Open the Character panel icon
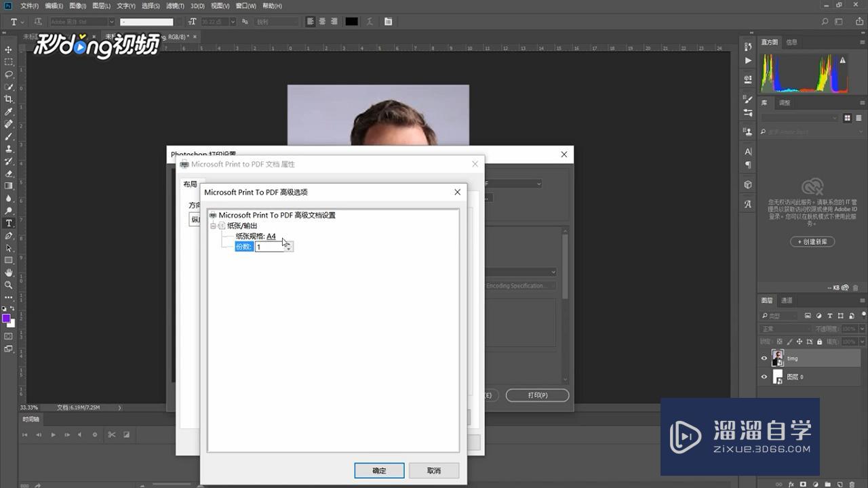Screen dimensions: 868x488 tap(748, 152)
